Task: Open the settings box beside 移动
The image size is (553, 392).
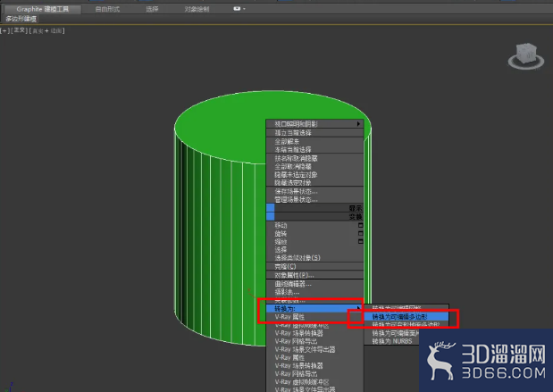Action: click(360, 225)
